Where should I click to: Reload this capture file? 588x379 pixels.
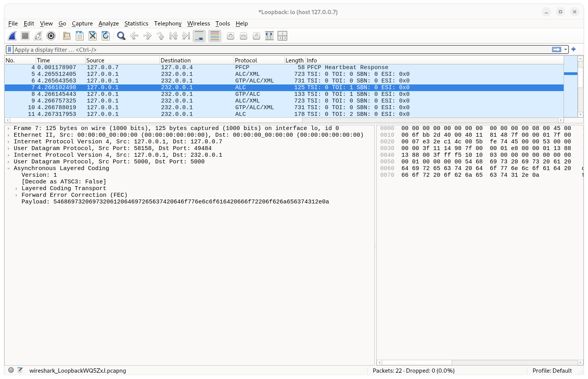[x=105, y=36]
